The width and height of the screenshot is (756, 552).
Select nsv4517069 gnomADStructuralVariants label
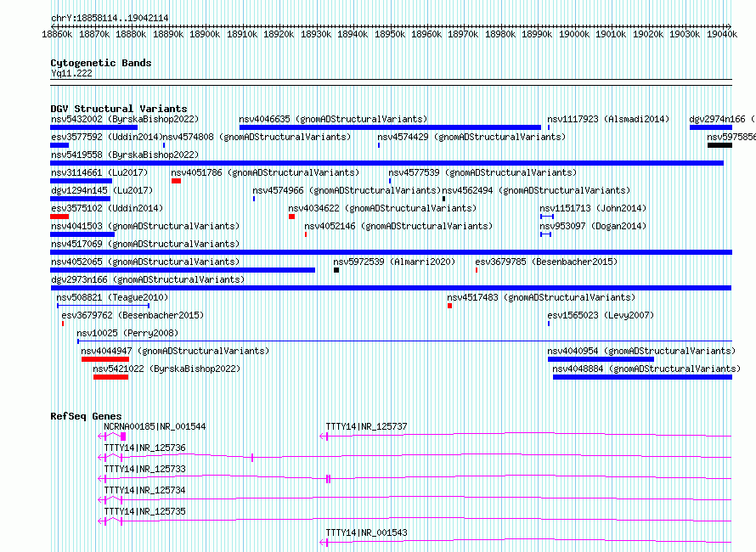(145, 244)
